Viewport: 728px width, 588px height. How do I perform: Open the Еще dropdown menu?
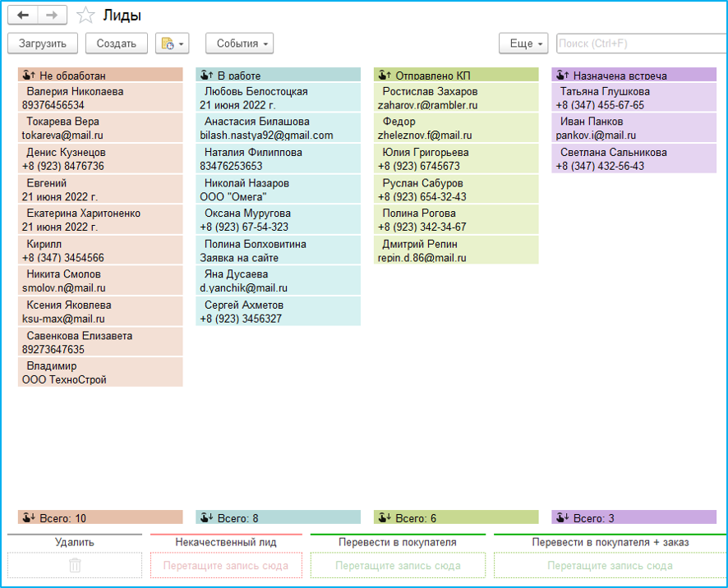coord(523,44)
